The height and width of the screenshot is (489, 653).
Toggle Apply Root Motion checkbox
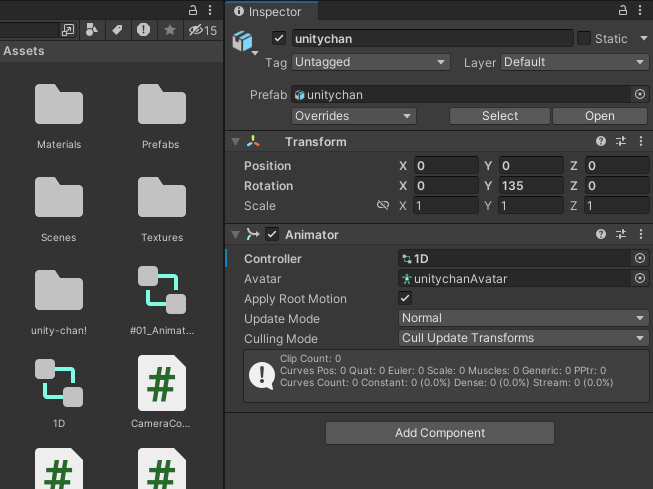405,298
